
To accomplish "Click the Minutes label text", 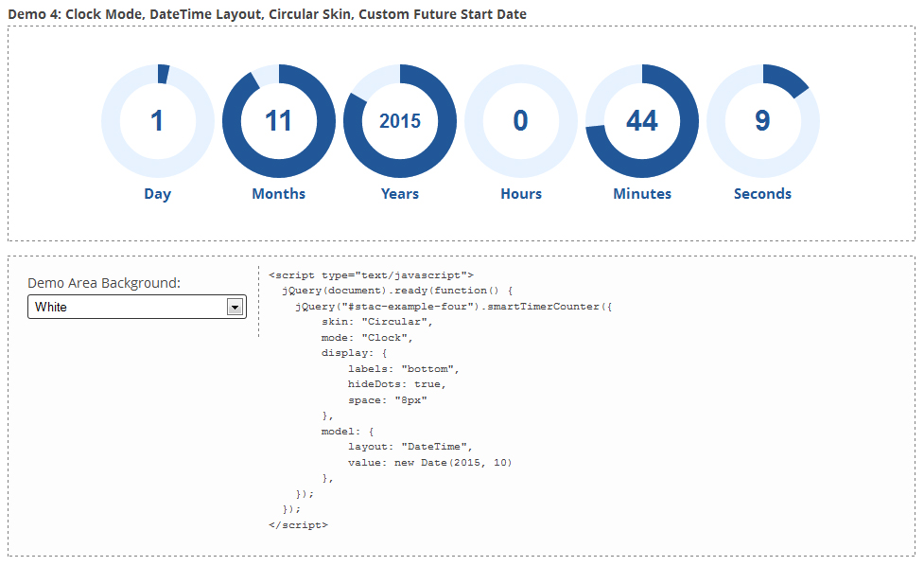I will (642, 194).
